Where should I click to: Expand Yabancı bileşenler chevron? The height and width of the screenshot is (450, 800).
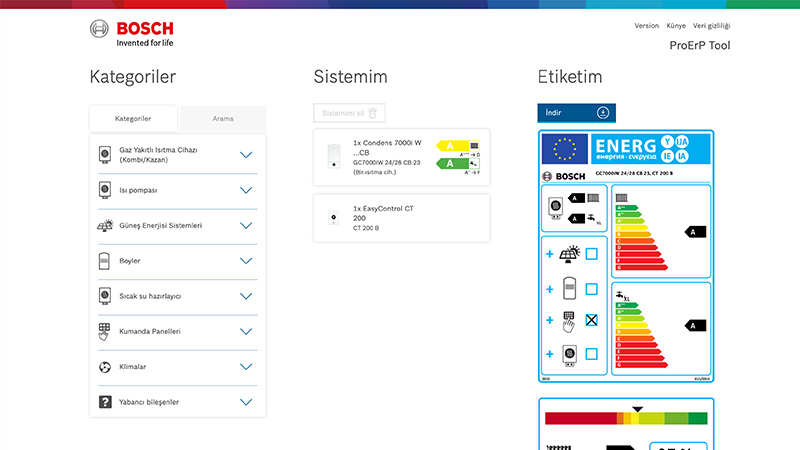[x=246, y=402]
